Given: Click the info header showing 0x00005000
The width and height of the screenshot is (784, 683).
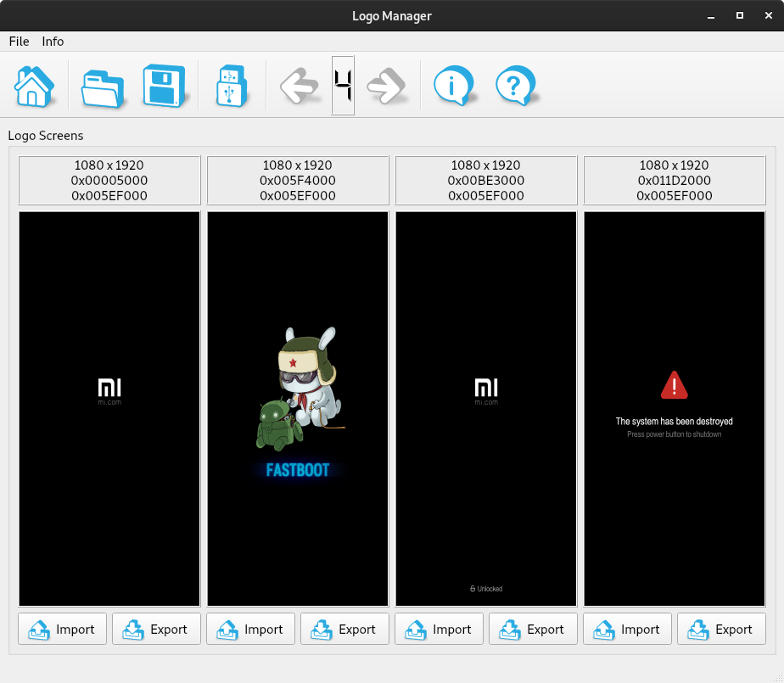Looking at the screenshot, I should pos(109,180).
